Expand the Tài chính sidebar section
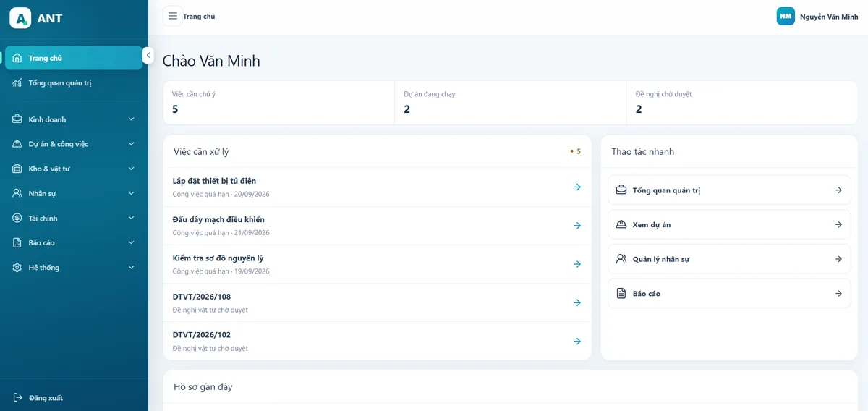This screenshot has height=411, width=868. pos(74,218)
